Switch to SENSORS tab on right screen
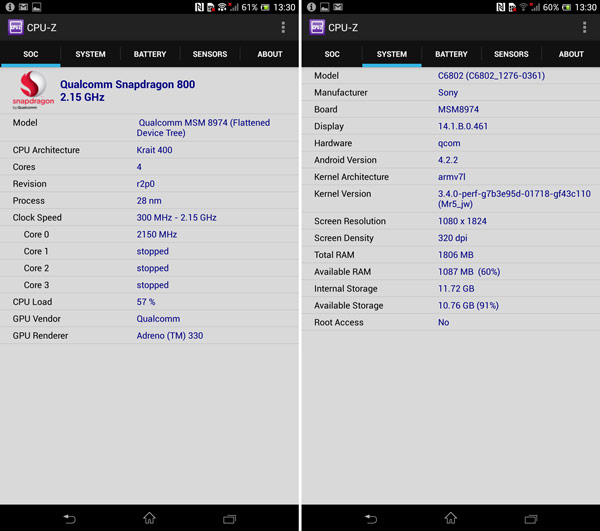Image resolution: width=600 pixels, height=531 pixels. [x=511, y=54]
